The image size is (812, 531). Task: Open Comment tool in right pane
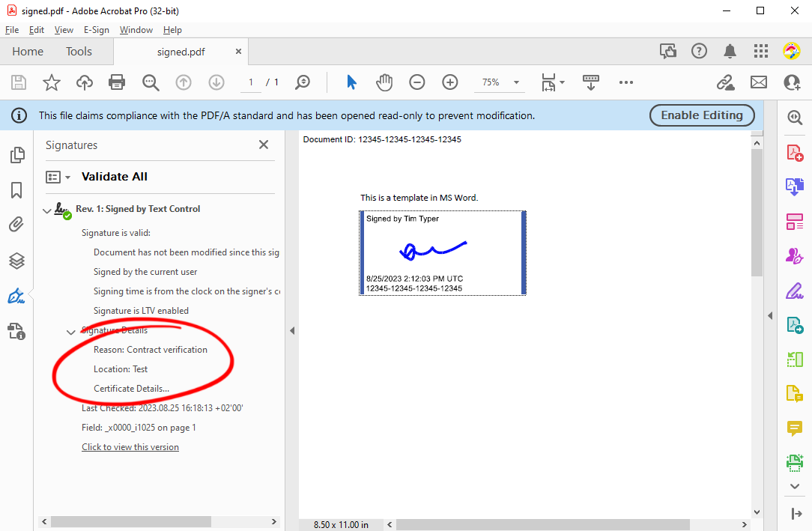(x=795, y=428)
